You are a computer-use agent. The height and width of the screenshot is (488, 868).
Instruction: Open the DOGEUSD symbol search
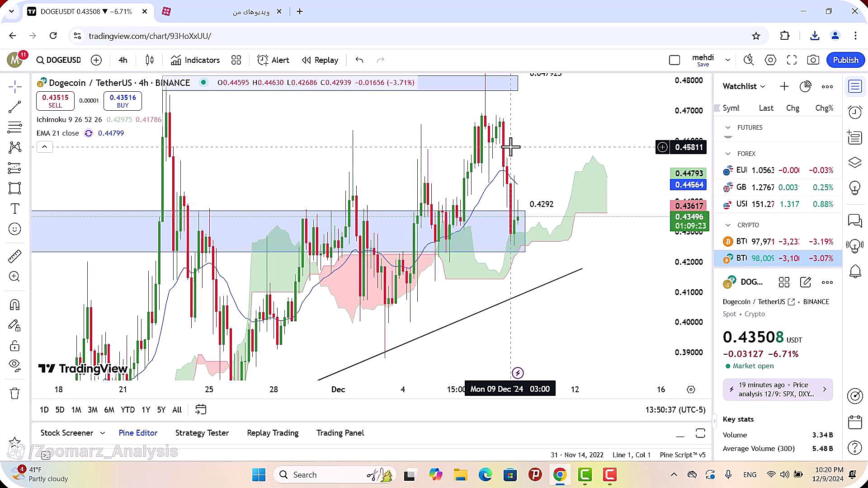[x=59, y=60]
